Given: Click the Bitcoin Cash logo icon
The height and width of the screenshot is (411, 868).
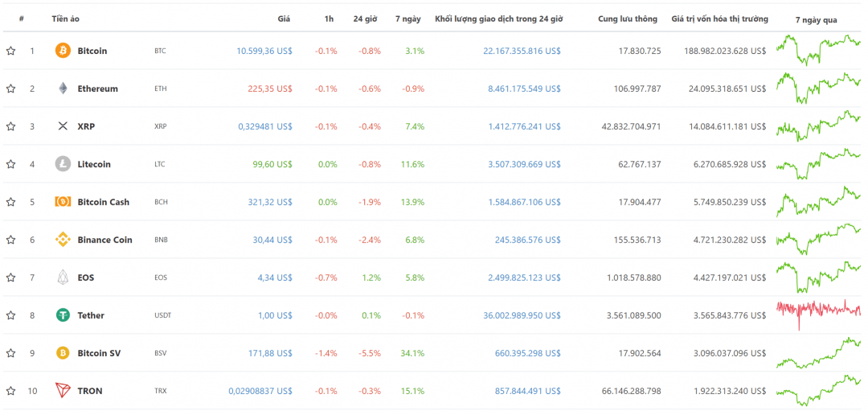Looking at the screenshot, I should click(x=63, y=202).
